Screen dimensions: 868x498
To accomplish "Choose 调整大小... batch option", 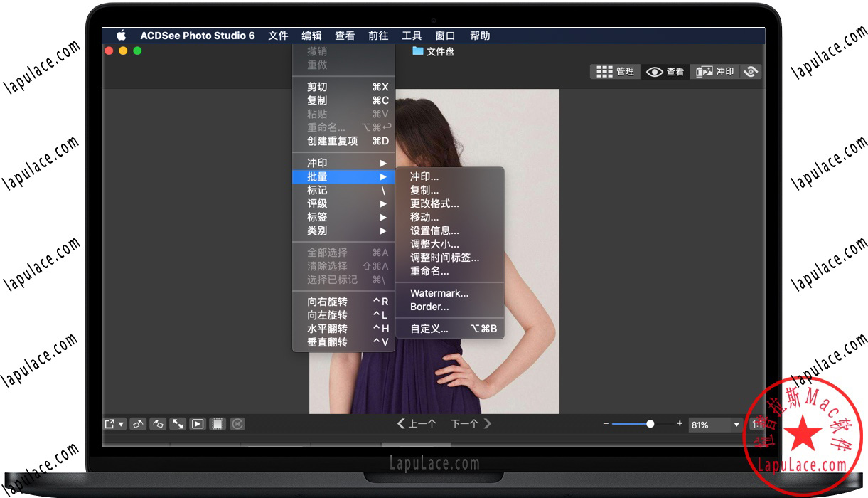I will point(450,244).
